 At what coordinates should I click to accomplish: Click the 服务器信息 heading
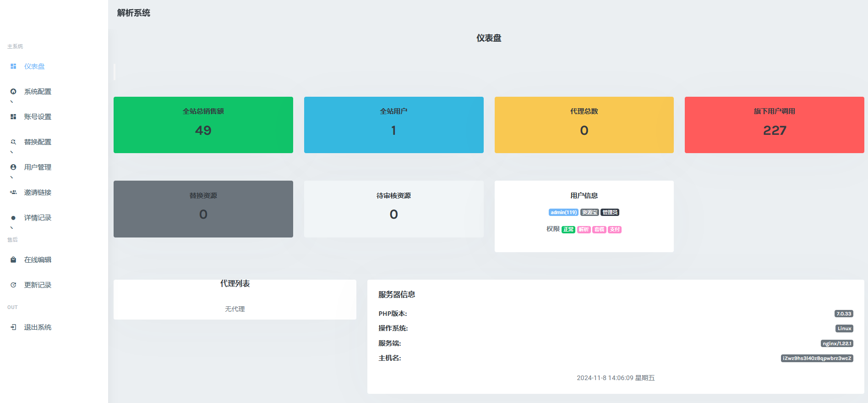[x=397, y=295]
